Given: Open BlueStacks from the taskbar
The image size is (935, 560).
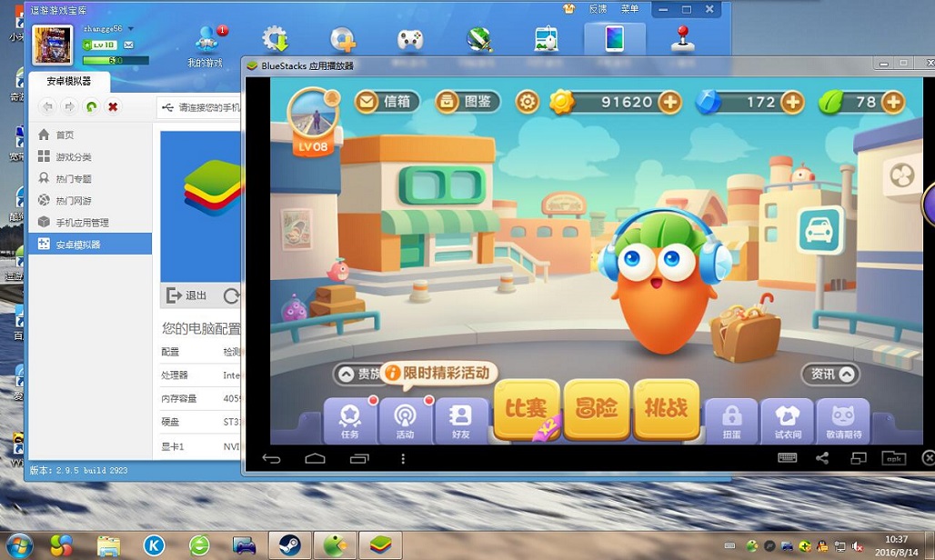Looking at the screenshot, I should pyautogui.click(x=380, y=545).
